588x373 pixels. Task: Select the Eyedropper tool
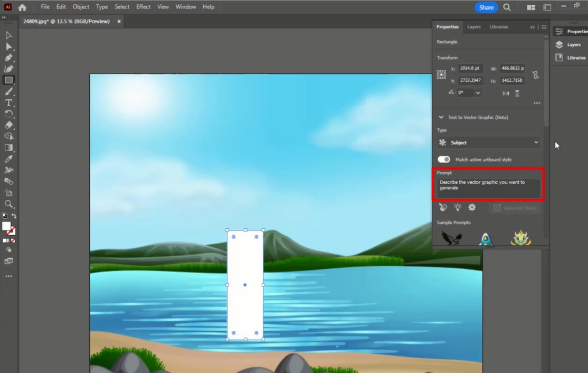click(8, 159)
